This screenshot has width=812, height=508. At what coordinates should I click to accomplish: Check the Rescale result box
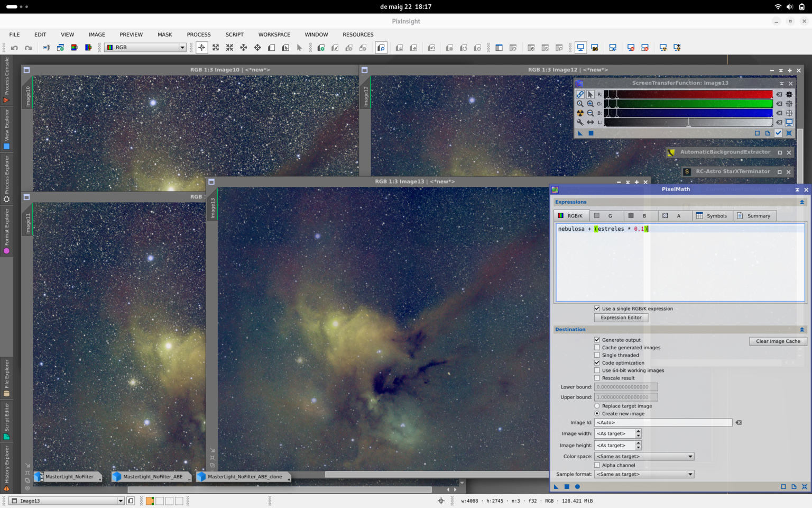pos(597,378)
